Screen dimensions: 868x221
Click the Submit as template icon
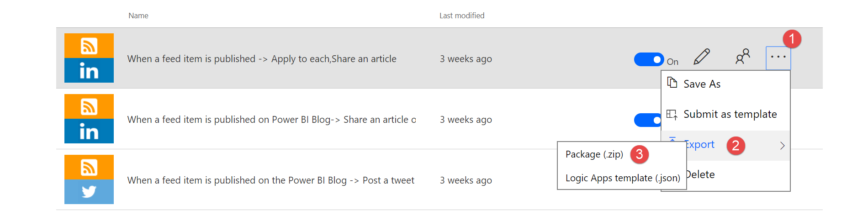[672, 114]
